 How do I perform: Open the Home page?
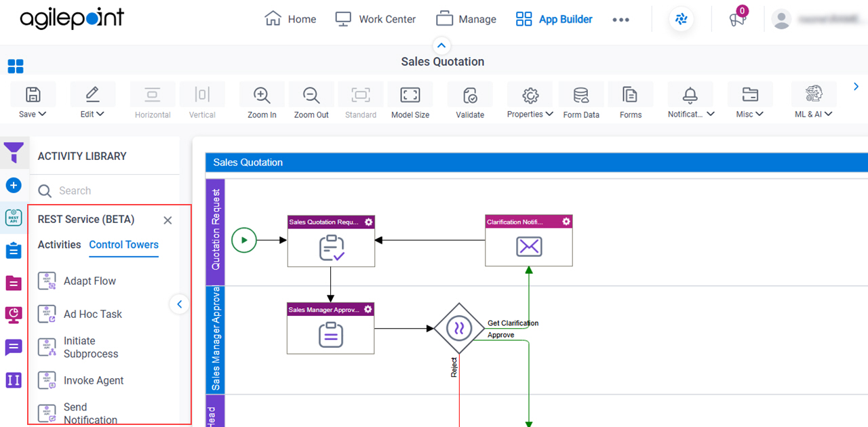click(290, 19)
